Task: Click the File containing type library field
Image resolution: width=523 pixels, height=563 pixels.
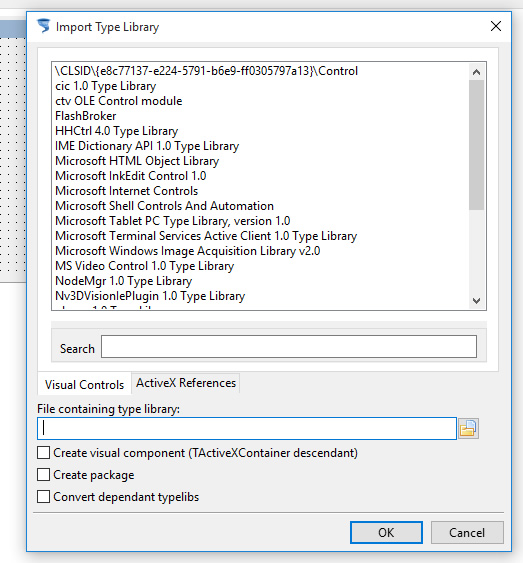Action: pos(247,428)
